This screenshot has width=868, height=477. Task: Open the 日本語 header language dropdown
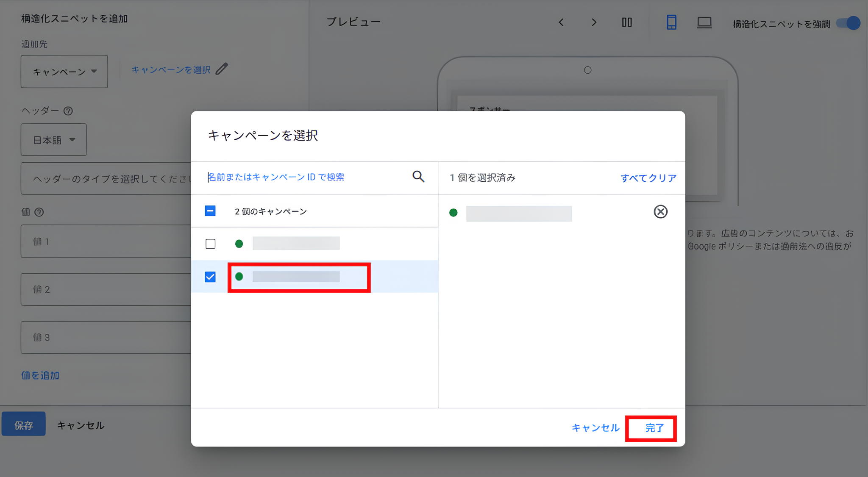53,139
